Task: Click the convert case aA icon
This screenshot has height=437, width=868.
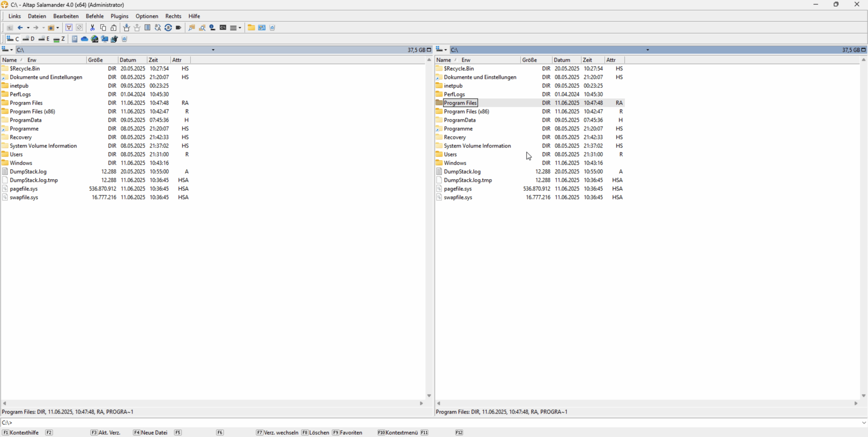Action: point(158,28)
